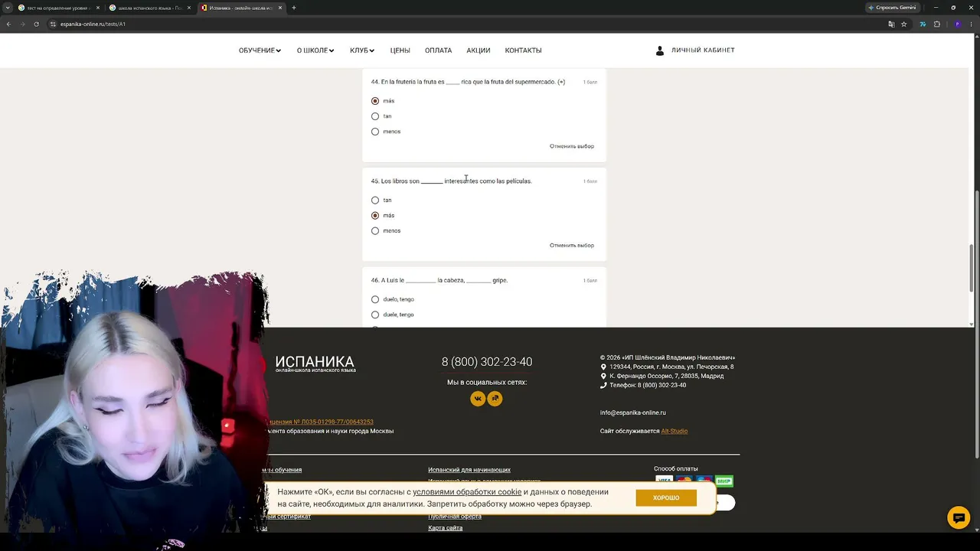The image size is (980, 551).
Task: Select 'más' for question 45
Action: [x=375, y=216]
